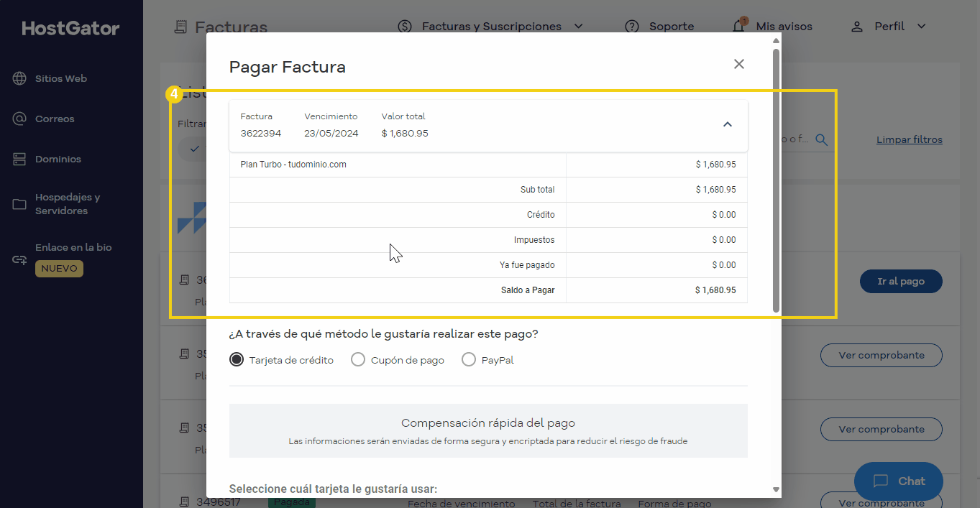Open Mis avisos notifications
This screenshot has width=980, height=508.
[x=784, y=27]
